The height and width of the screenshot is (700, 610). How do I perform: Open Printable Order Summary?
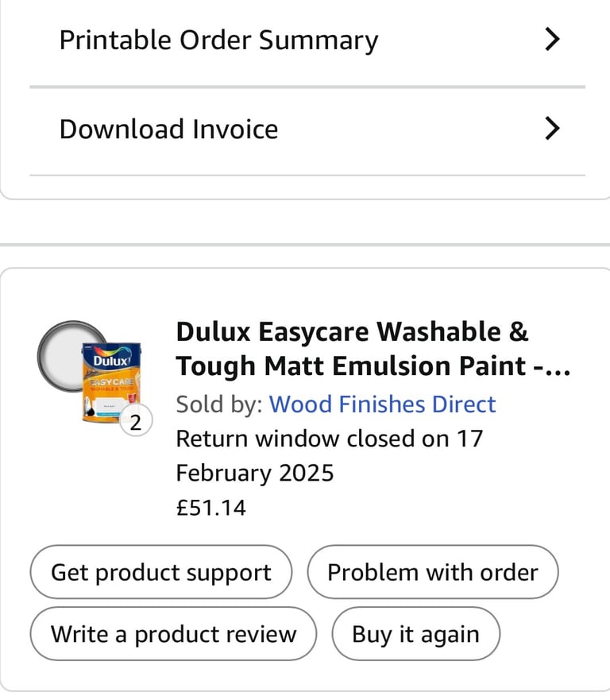[218, 41]
